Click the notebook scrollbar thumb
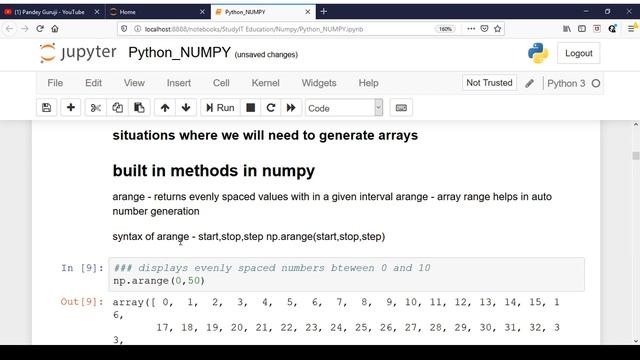The image size is (640, 360). point(636,156)
